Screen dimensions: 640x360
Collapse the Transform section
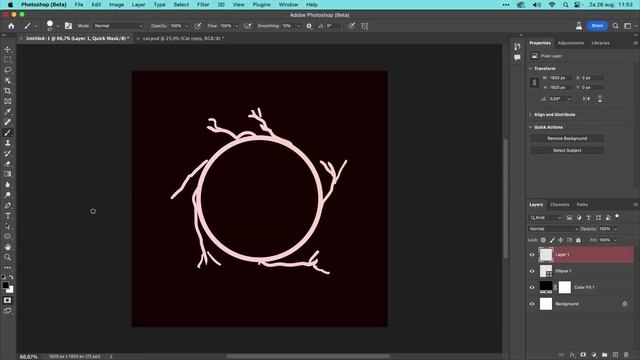tap(531, 69)
